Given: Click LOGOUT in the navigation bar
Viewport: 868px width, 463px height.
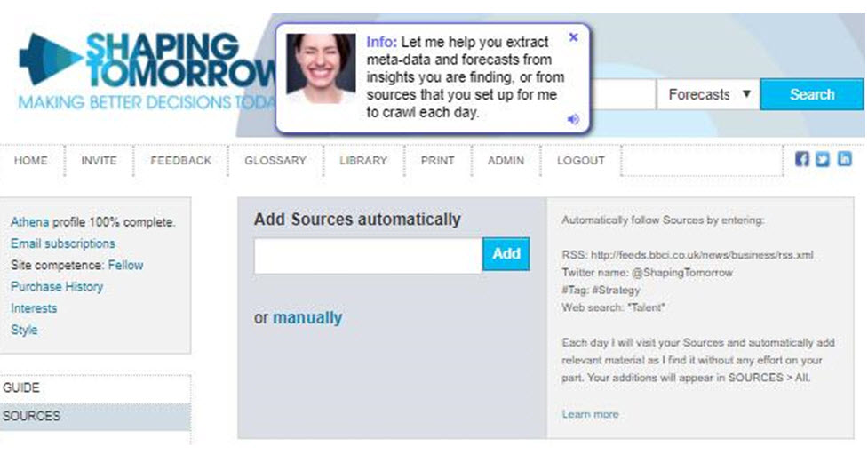Looking at the screenshot, I should pyautogui.click(x=581, y=161).
